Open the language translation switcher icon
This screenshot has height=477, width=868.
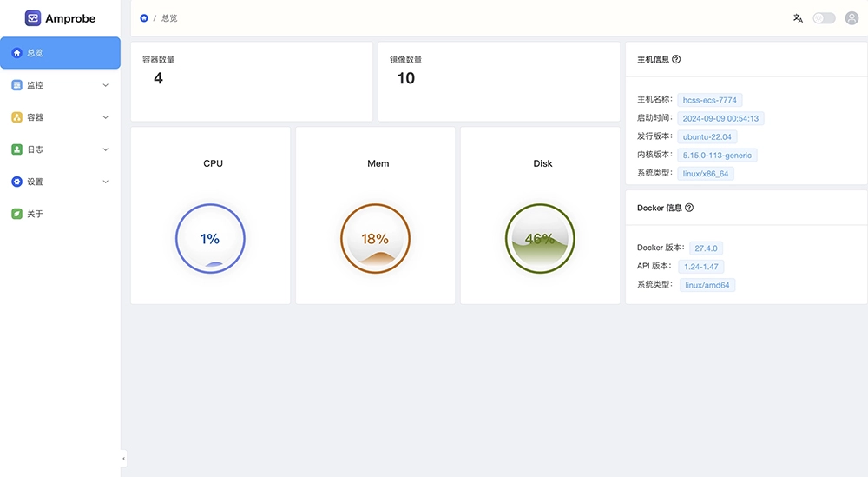click(798, 18)
